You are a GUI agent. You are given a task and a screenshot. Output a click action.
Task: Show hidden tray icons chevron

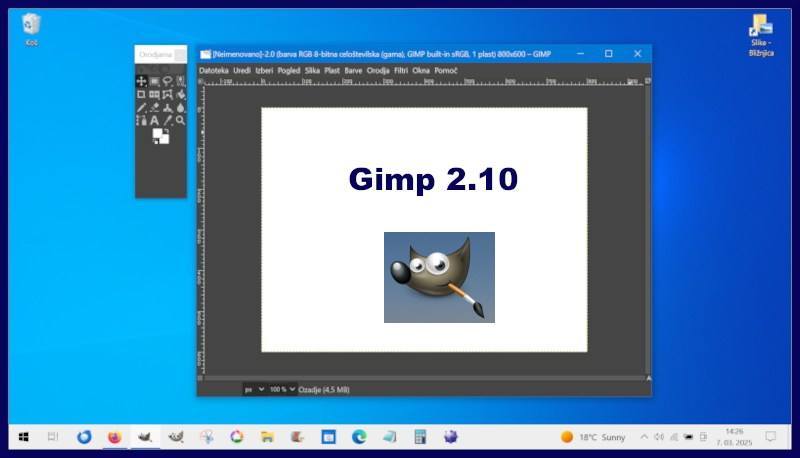click(x=644, y=437)
